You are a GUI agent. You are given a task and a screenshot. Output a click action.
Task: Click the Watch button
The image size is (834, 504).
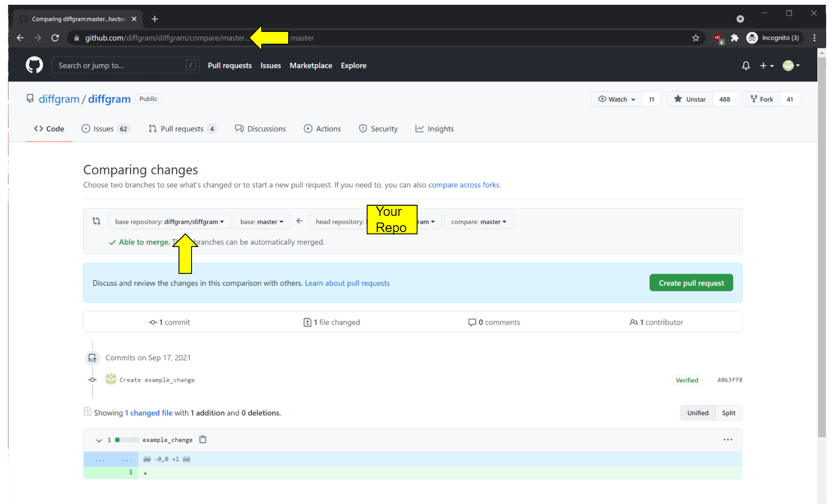616,99
